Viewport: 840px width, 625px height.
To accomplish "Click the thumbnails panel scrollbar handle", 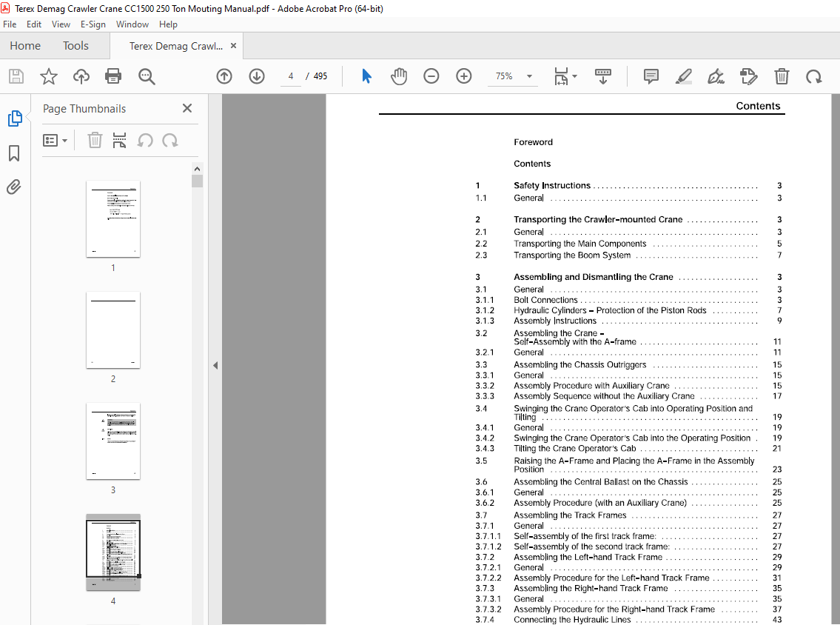I will click(x=197, y=181).
